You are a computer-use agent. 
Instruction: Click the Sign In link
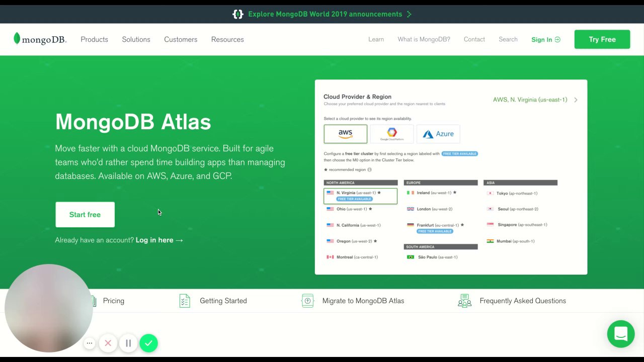[x=546, y=40]
